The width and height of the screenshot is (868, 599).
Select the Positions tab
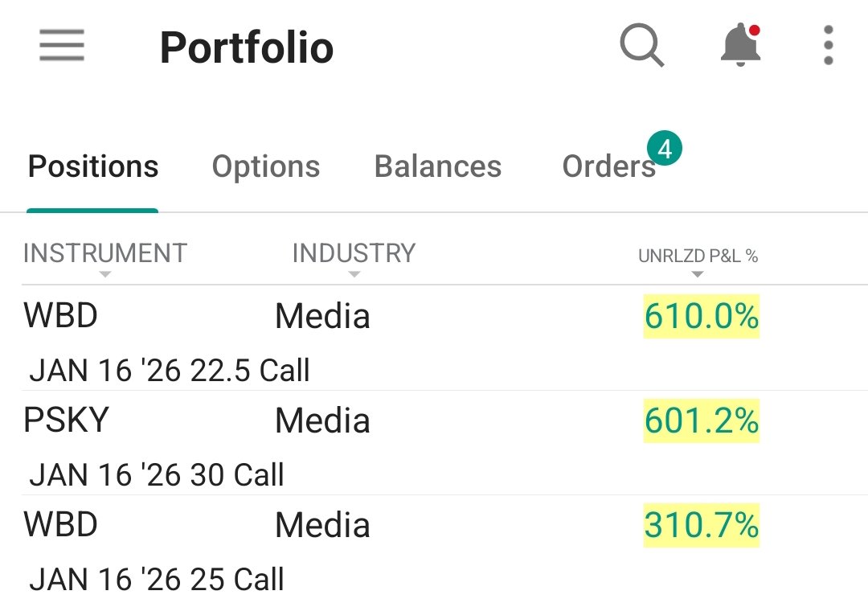coord(93,166)
